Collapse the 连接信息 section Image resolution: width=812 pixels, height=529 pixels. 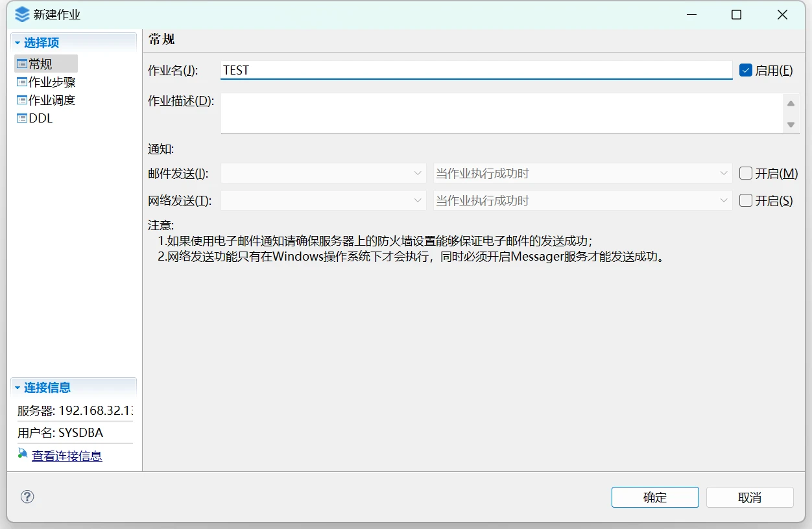tap(18, 388)
